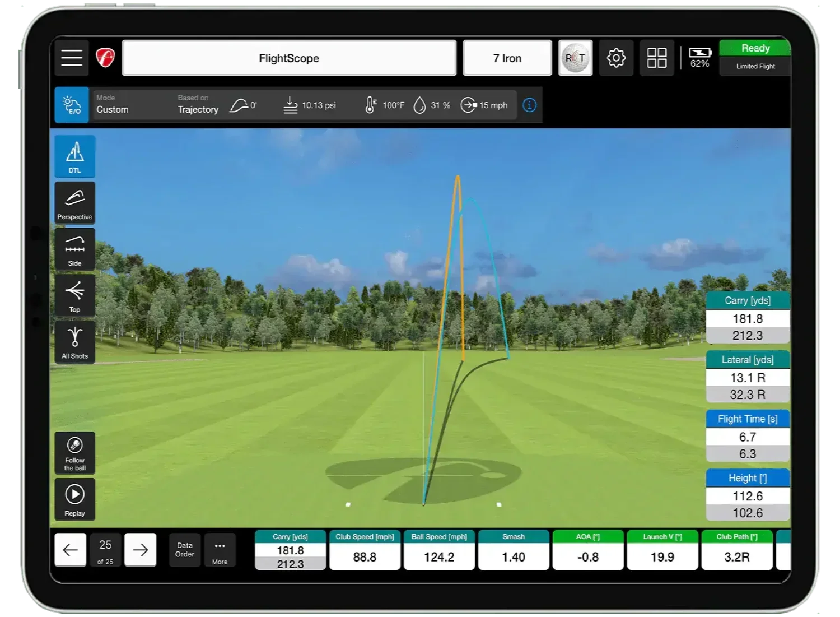Go to previous shot arrow

pyautogui.click(x=71, y=550)
